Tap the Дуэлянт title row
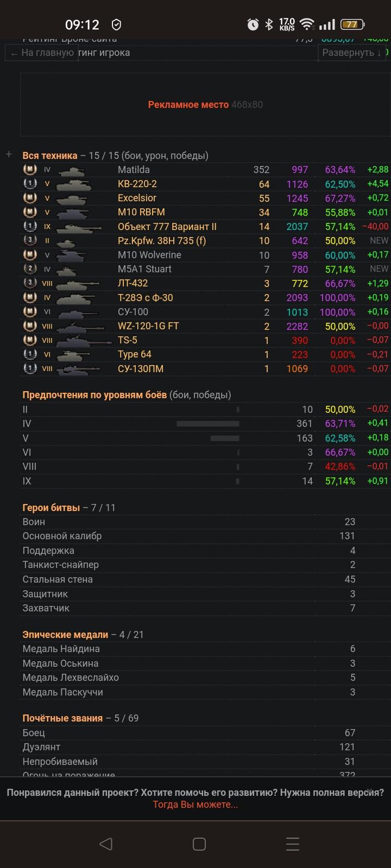Screen dimensions: 391x868 (205, 747)
